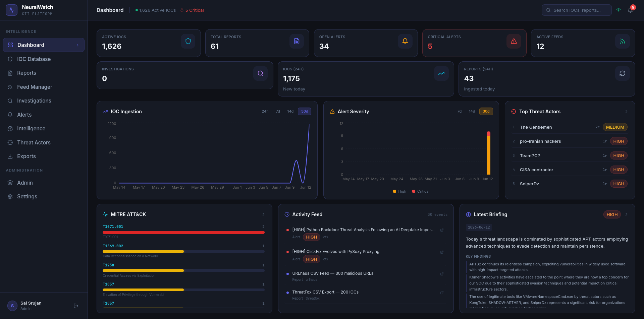Open the CISA contractor actor row
The width and height of the screenshot is (644, 319).
pos(570,170)
